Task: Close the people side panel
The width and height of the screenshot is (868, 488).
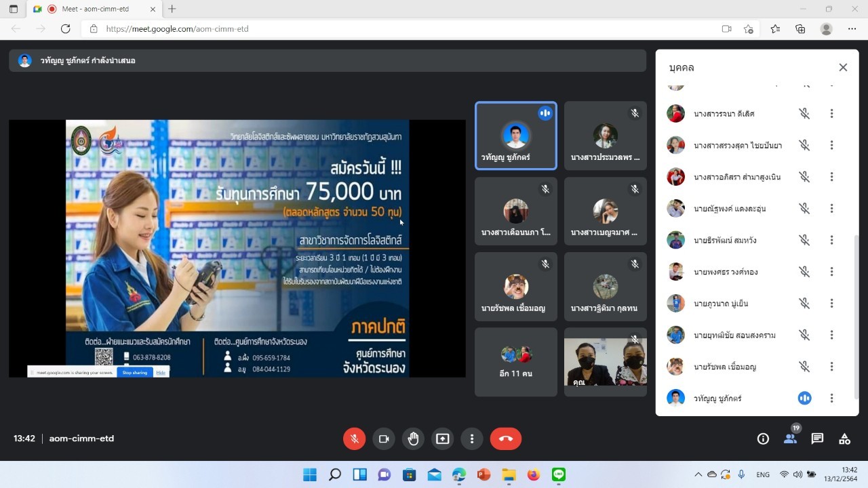Action: 843,67
